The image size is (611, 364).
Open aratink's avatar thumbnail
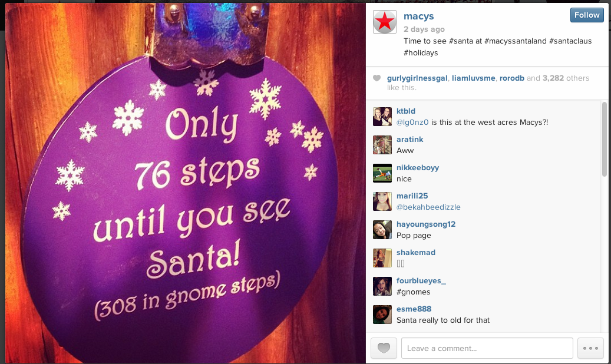[x=382, y=145]
